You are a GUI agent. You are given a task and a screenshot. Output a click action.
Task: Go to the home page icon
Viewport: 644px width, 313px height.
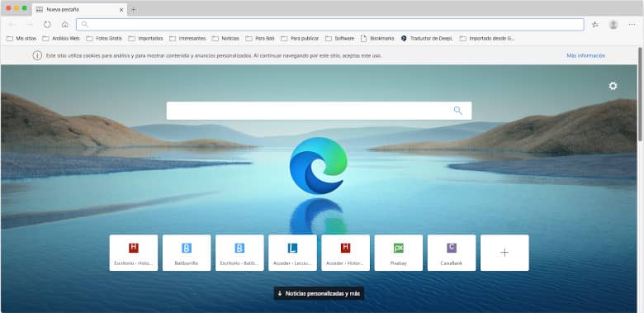click(x=65, y=25)
